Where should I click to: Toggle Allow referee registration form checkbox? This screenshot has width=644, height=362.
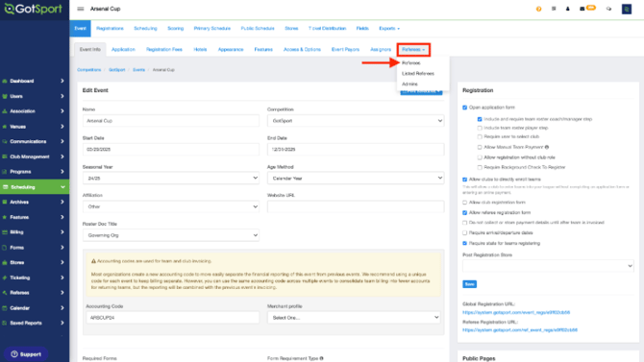465,212
